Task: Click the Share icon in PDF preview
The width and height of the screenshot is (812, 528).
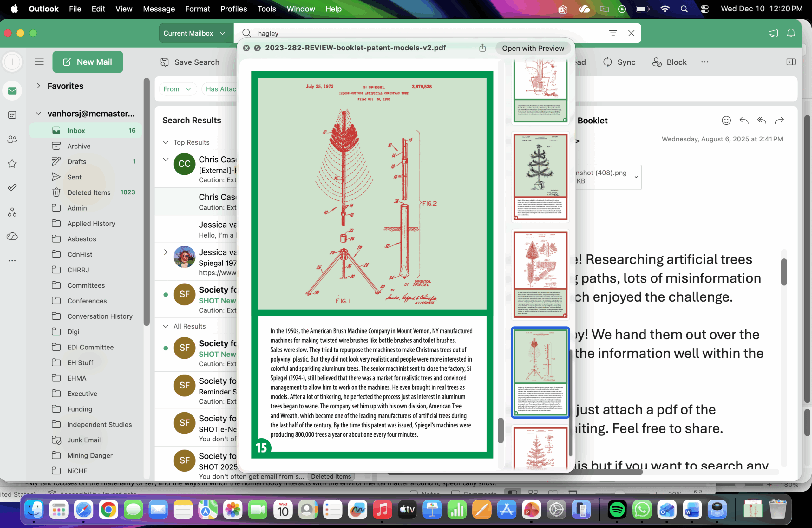Action: [482, 48]
